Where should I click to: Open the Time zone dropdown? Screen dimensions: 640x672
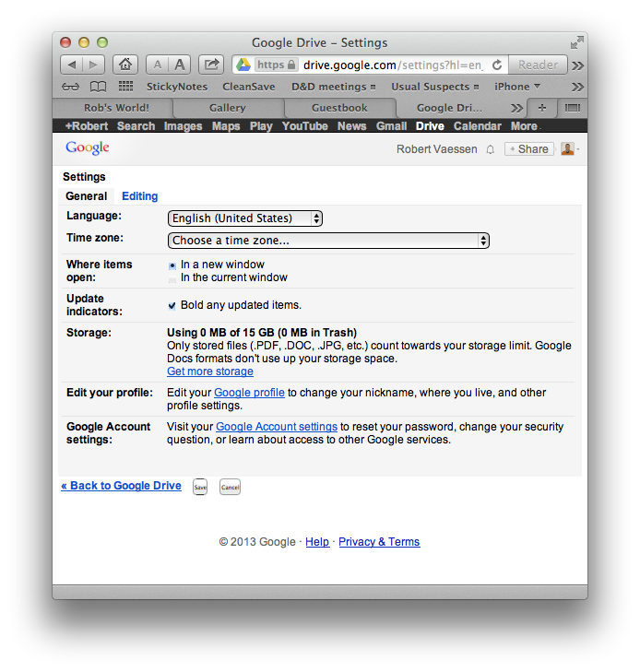point(328,241)
